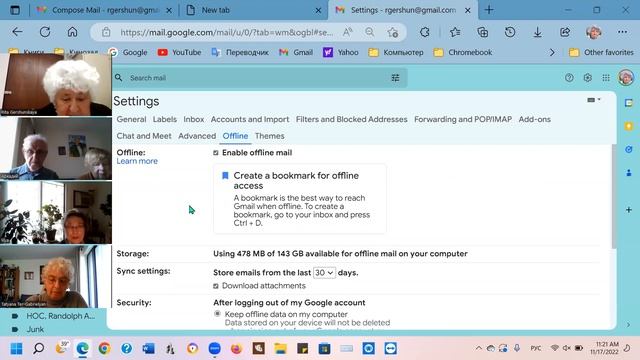The image size is (640, 360).
Task: Open Read aloud icon in address bar
Action: point(347,32)
